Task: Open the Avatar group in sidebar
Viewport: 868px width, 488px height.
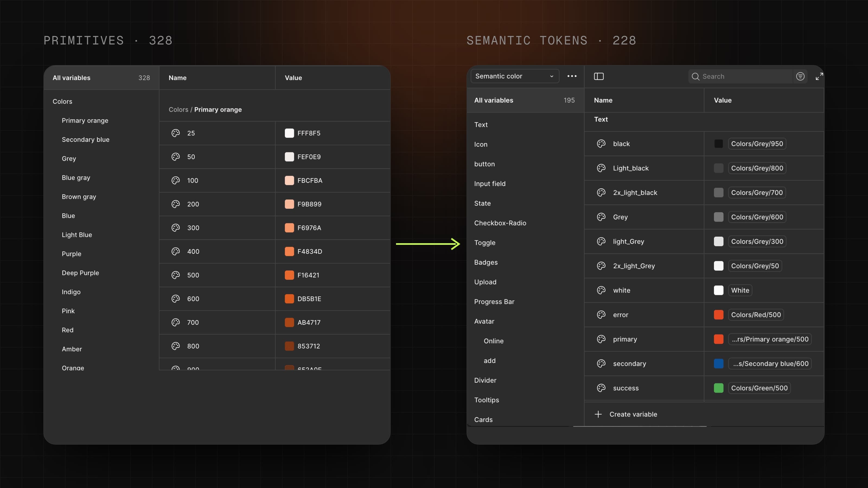Action: [x=484, y=321]
